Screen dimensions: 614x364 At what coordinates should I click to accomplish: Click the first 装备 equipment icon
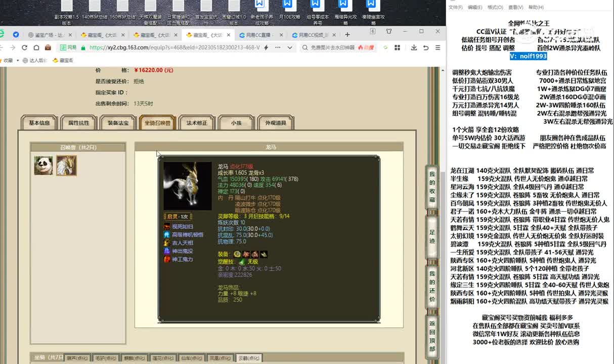(x=237, y=254)
